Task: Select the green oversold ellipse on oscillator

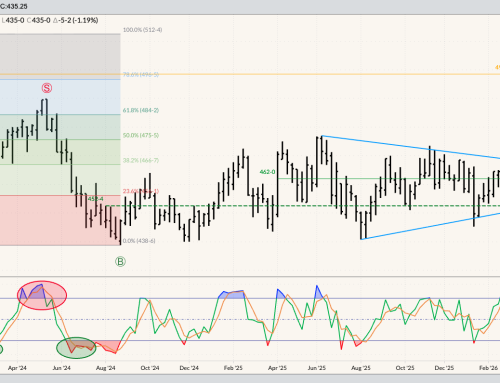Action: tap(76, 348)
